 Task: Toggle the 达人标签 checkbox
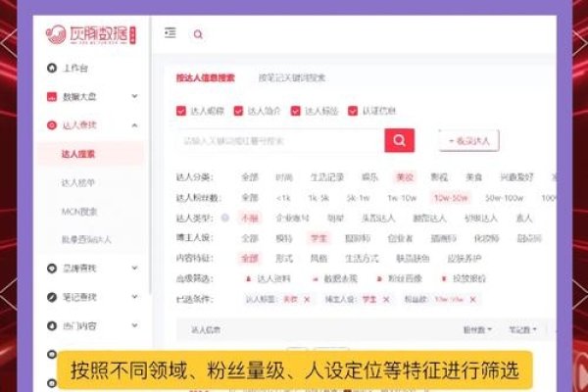tap(296, 111)
